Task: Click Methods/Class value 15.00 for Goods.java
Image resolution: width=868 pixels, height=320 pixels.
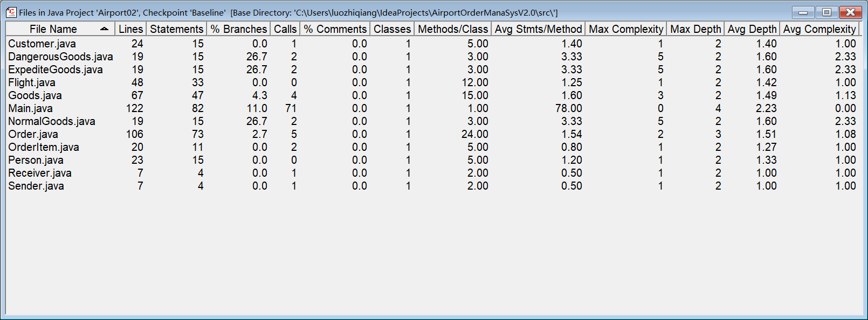Action: [475, 95]
